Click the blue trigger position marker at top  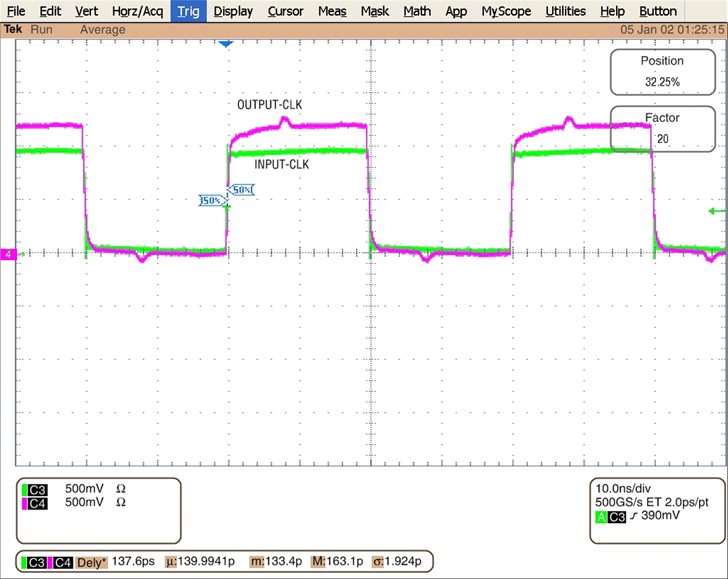click(226, 44)
